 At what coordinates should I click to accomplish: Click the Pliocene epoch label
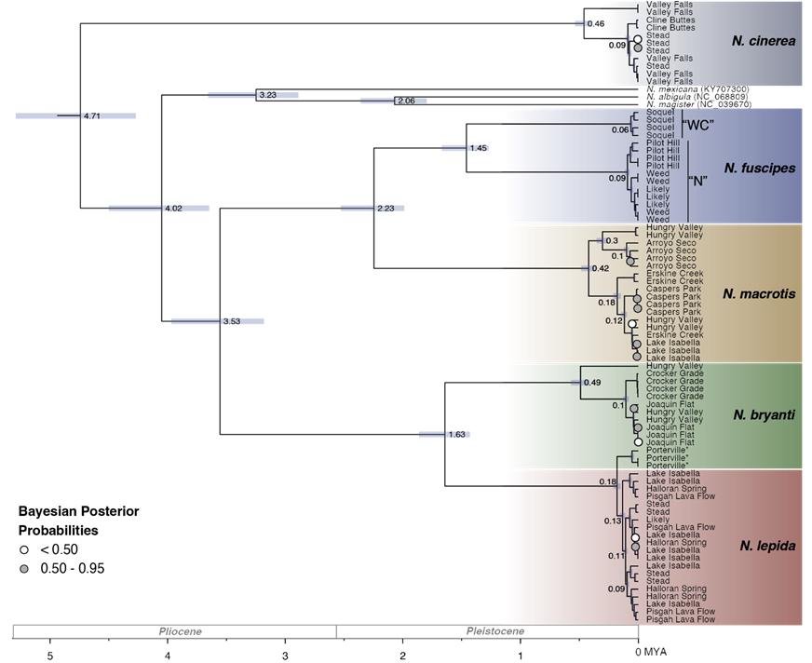pyautogui.click(x=179, y=631)
